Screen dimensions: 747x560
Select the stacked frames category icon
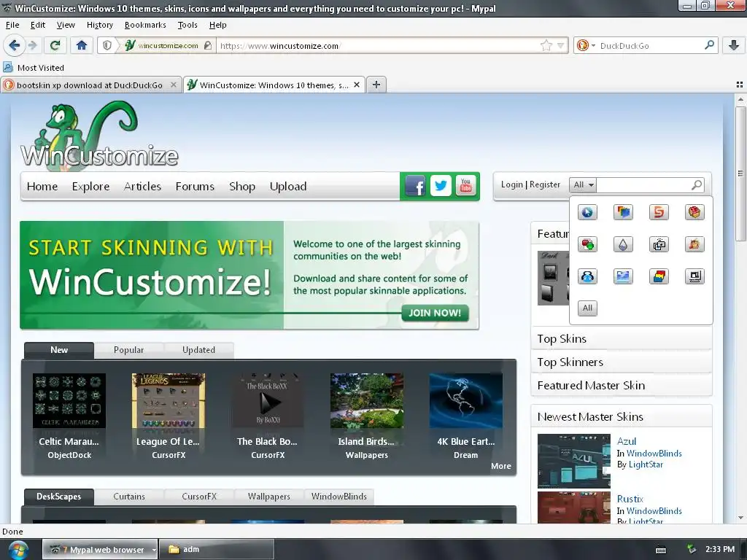659,245
